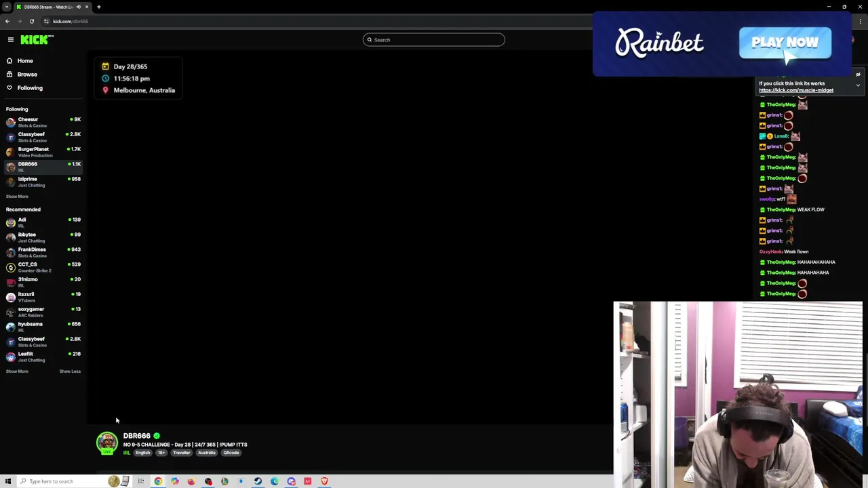The width and height of the screenshot is (868, 488).
Task: Open soxygamer ARC Raiders channel
Action: [43, 312]
